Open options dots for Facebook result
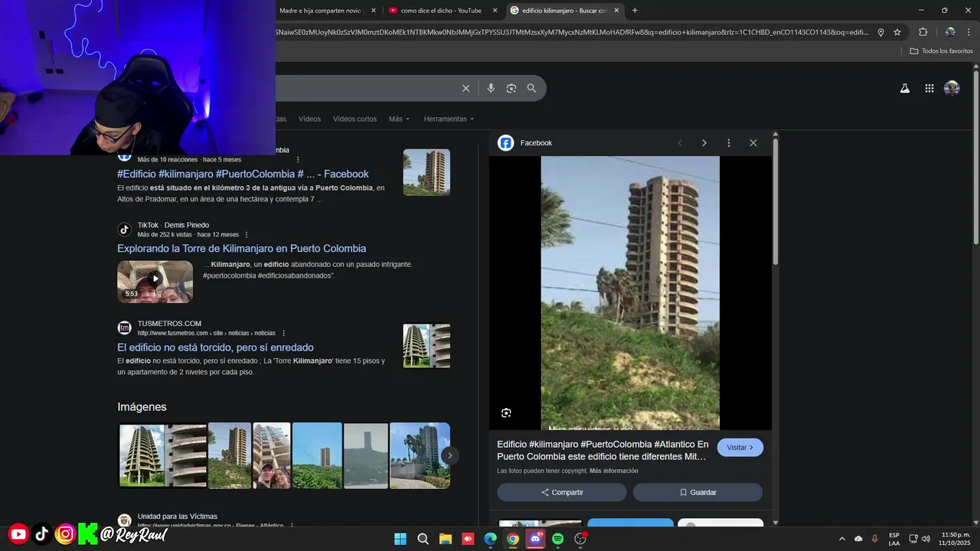980x551 pixels. pos(299,160)
